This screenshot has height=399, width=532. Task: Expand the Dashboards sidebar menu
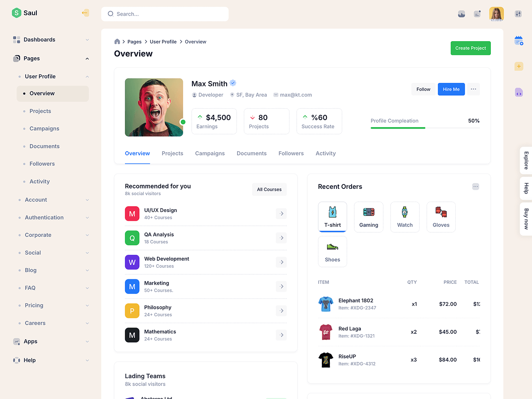51,39
